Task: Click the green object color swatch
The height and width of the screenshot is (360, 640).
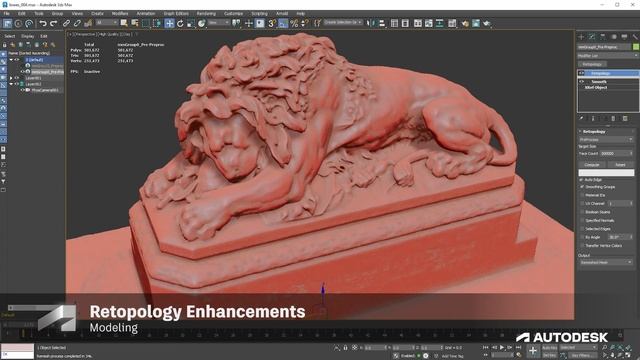Action: click(x=636, y=47)
